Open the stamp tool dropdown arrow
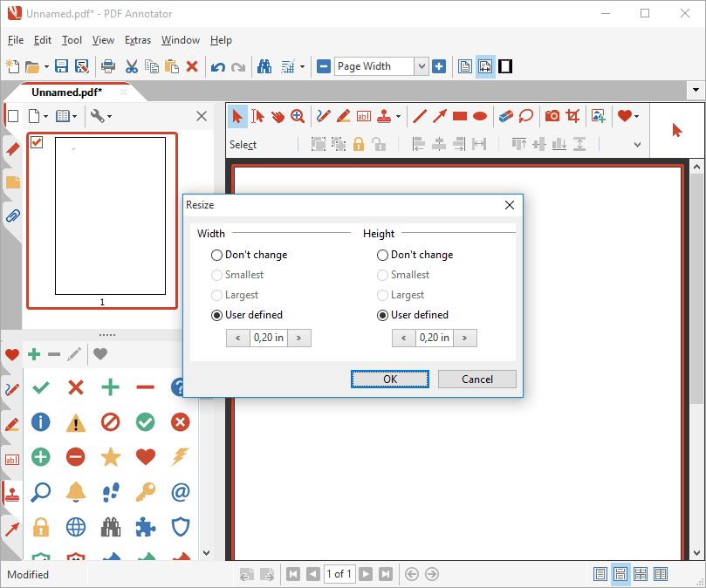The width and height of the screenshot is (706, 588). pyautogui.click(x=398, y=117)
